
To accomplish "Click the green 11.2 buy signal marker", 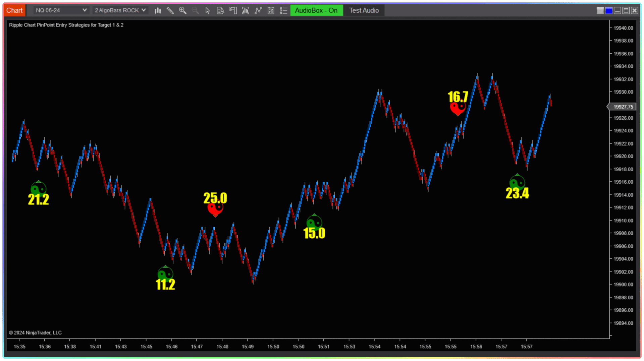I will [x=165, y=274].
